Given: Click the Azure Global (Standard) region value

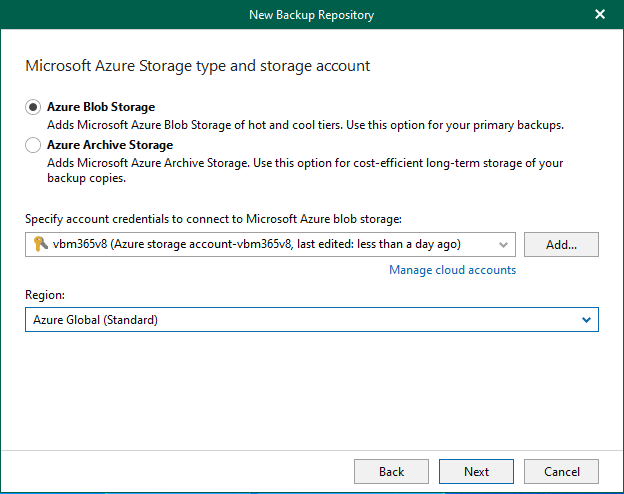Looking at the screenshot, I should pos(95,320).
